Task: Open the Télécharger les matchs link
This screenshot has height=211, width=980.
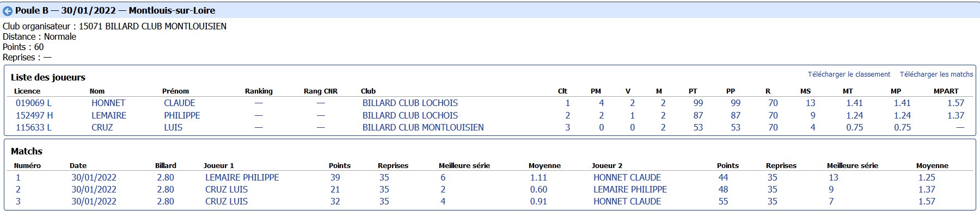Action: [936, 75]
